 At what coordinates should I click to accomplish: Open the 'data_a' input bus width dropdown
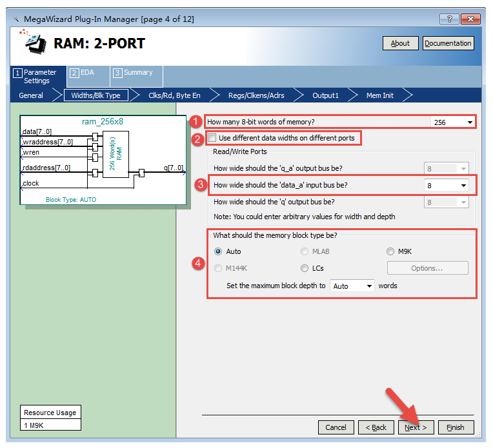tap(446, 185)
